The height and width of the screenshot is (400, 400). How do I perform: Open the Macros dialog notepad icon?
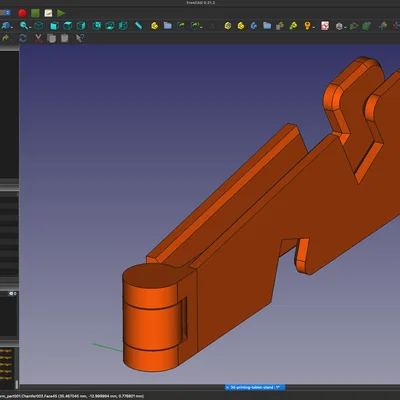(48, 13)
